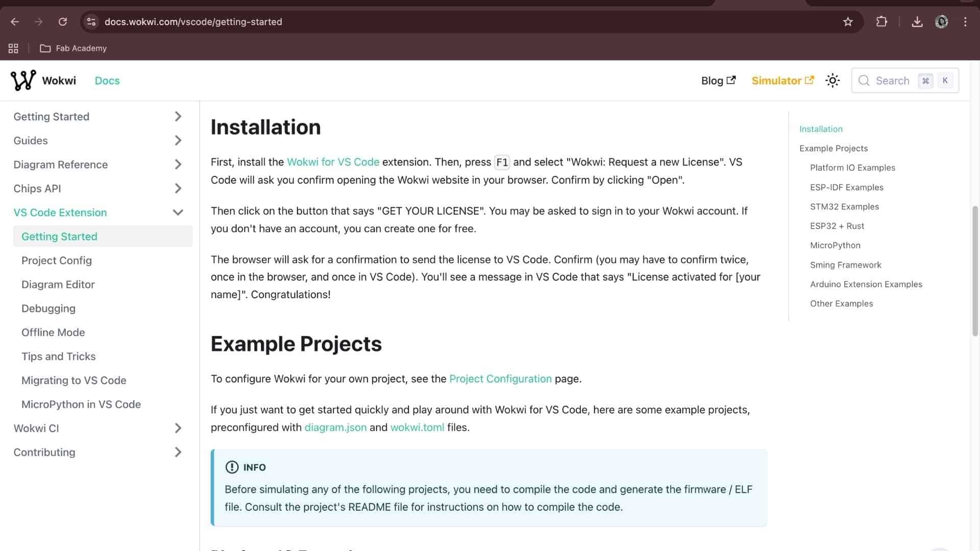Collapse the VS Code Extension section
The height and width of the screenshot is (551, 980).
pyautogui.click(x=178, y=212)
